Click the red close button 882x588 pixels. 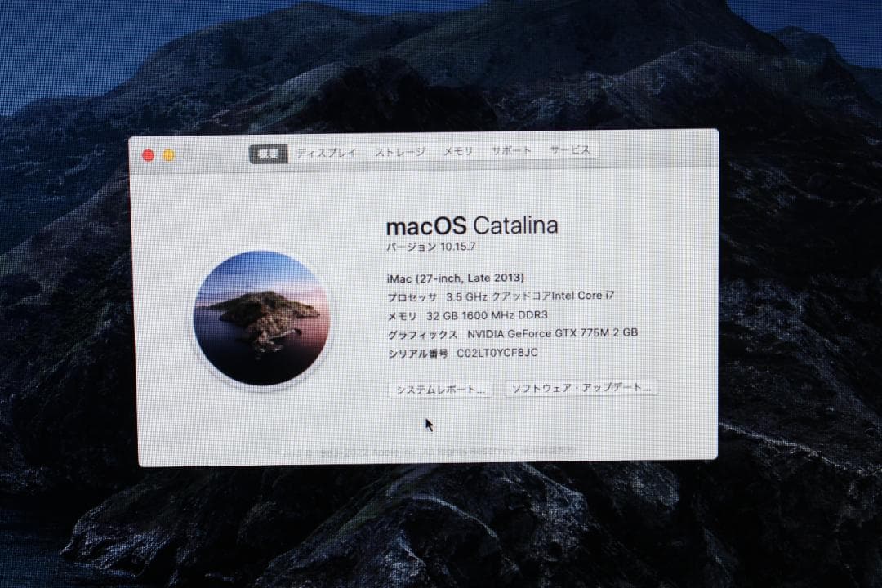pyautogui.click(x=148, y=154)
